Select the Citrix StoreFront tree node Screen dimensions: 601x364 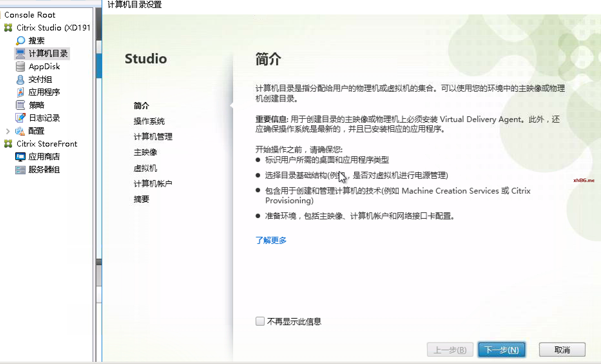click(47, 144)
